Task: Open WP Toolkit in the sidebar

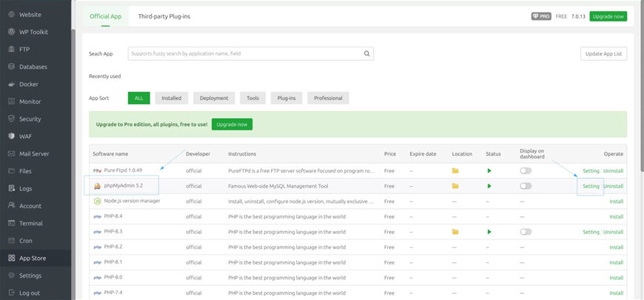Action: 33,32
